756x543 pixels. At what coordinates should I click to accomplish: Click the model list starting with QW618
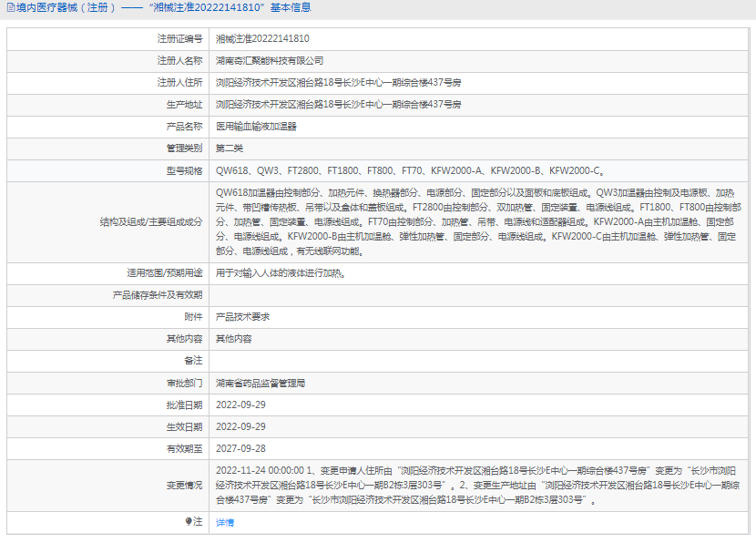(x=410, y=170)
